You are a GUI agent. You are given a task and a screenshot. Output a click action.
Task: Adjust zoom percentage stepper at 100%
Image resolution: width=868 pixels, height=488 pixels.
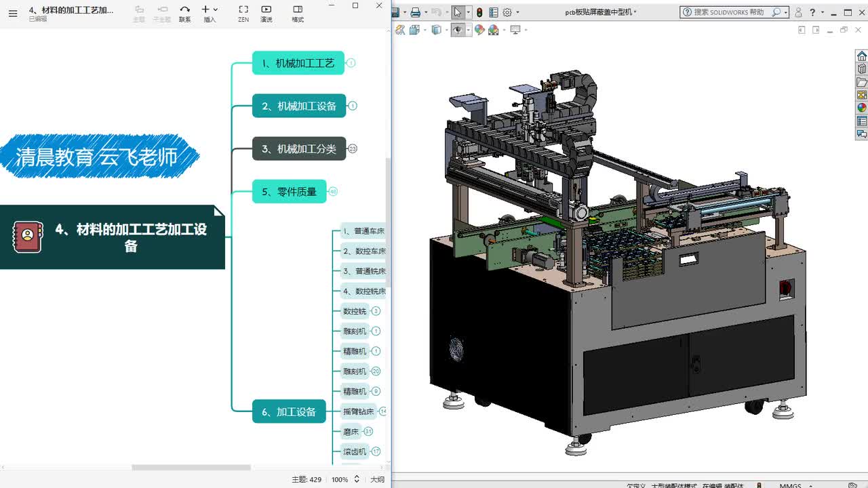point(357,479)
